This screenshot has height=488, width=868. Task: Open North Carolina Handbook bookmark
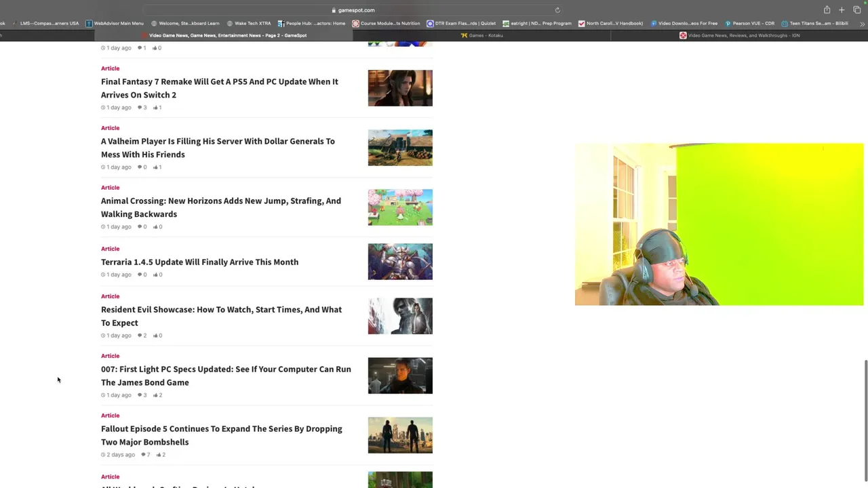tap(610, 23)
